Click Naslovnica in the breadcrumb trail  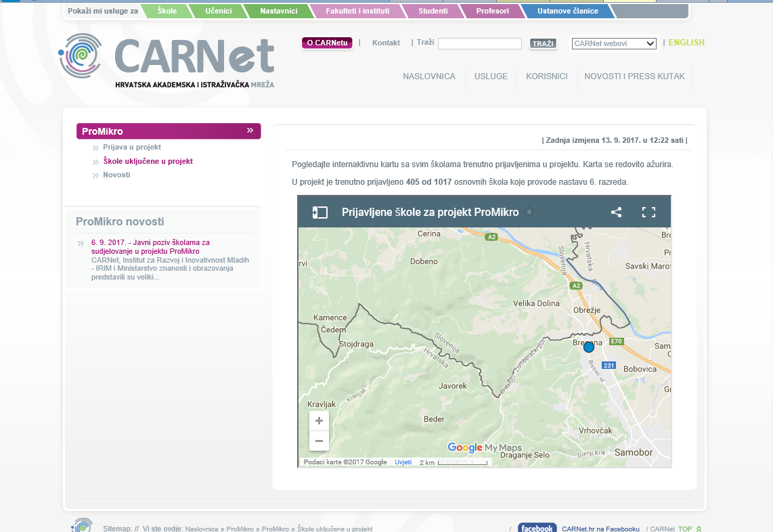point(202,529)
